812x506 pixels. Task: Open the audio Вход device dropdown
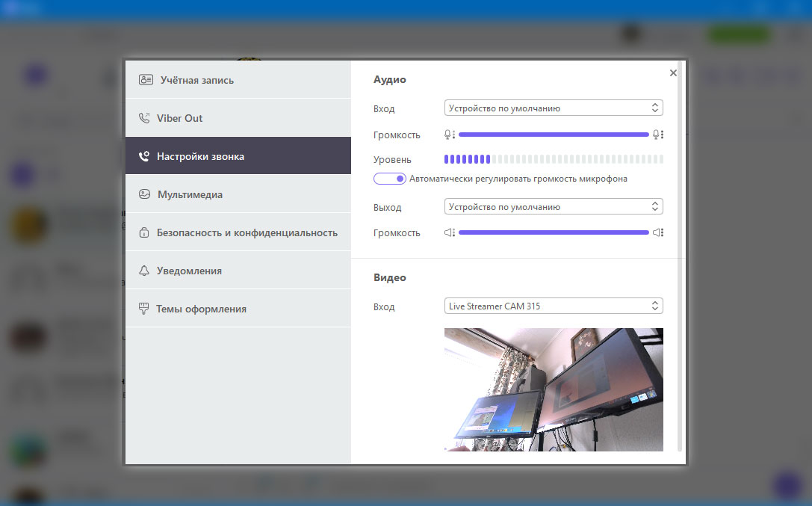(x=554, y=108)
